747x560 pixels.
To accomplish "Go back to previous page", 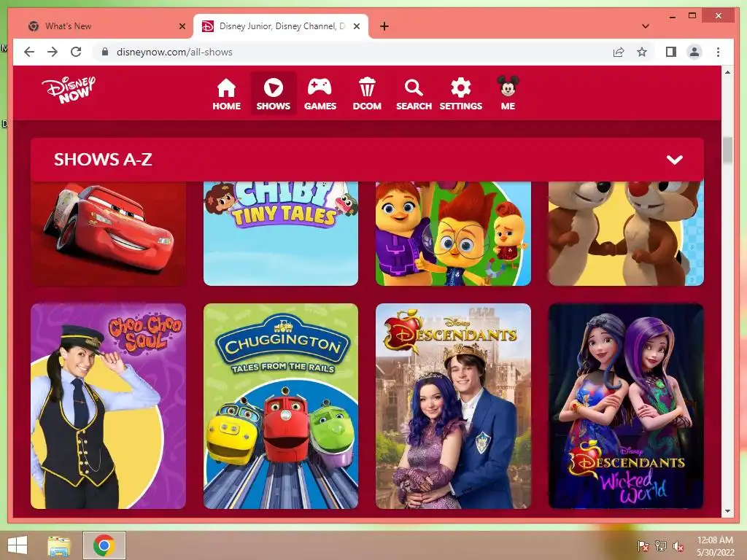I will pyautogui.click(x=29, y=52).
